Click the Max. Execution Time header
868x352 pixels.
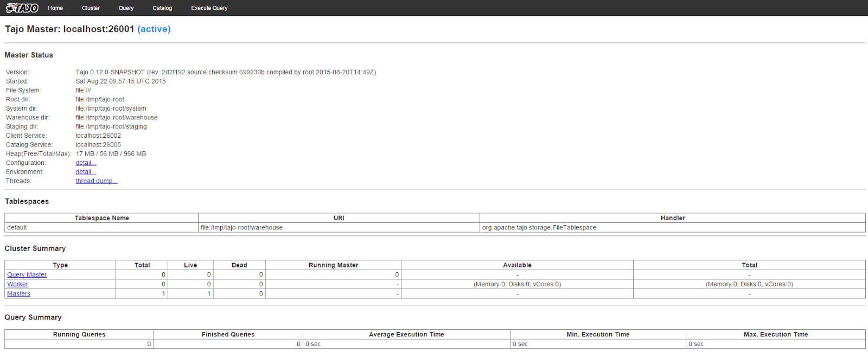(776, 335)
